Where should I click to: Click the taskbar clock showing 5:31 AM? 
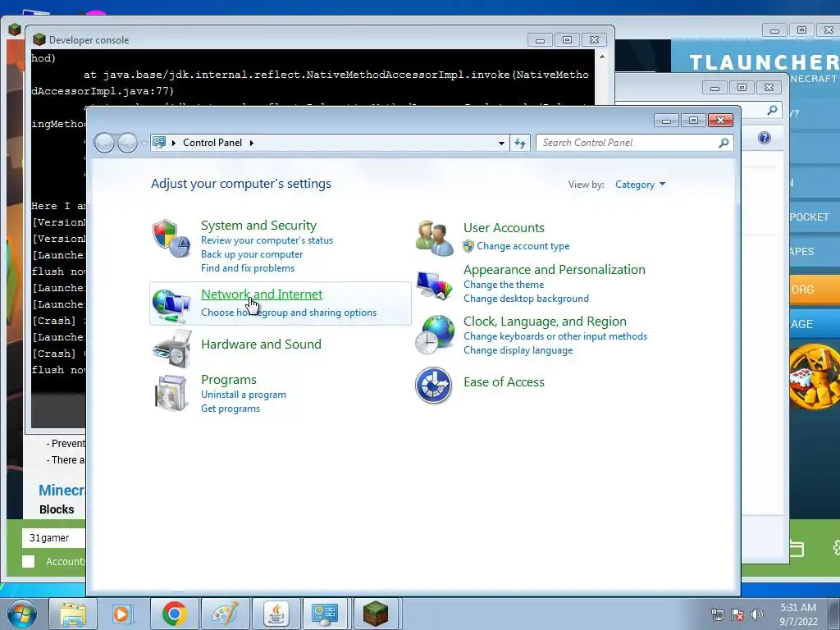pos(798,614)
